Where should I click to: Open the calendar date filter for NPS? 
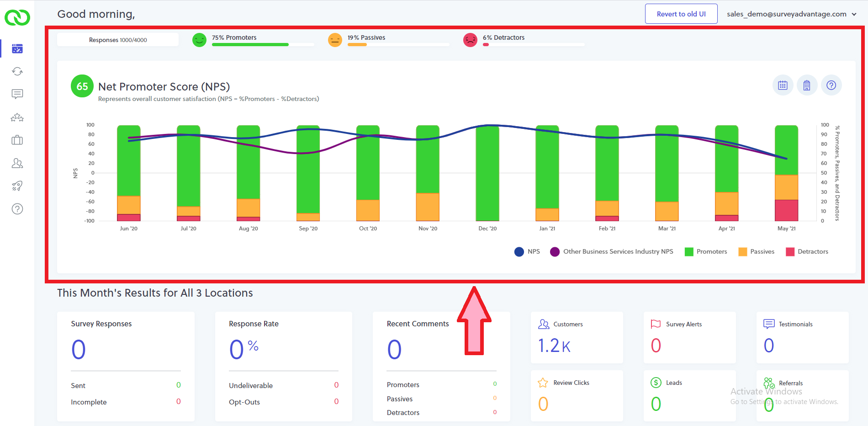tap(783, 85)
